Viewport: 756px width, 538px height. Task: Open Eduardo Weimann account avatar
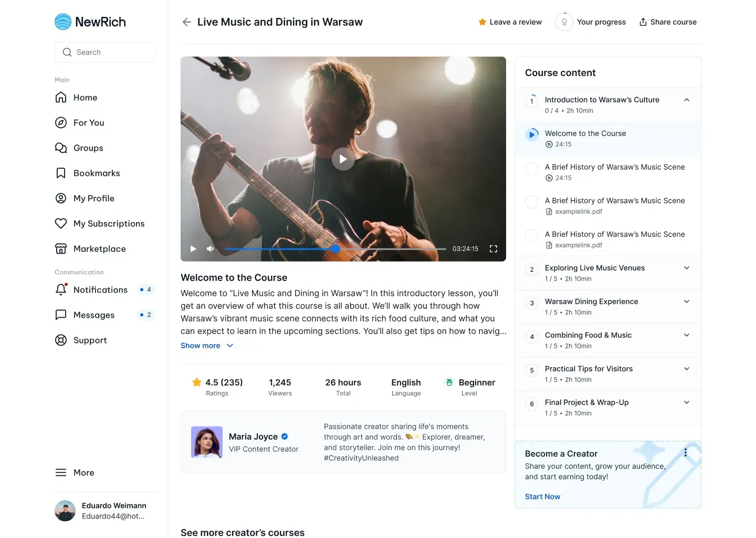point(65,511)
